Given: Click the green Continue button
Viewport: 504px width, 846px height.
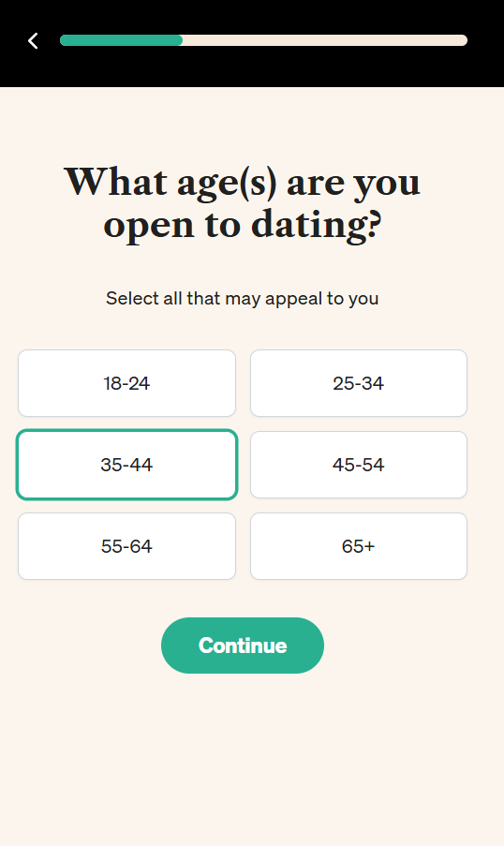Looking at the screenshot, I should pyautogui.click(x=243, y=646).
